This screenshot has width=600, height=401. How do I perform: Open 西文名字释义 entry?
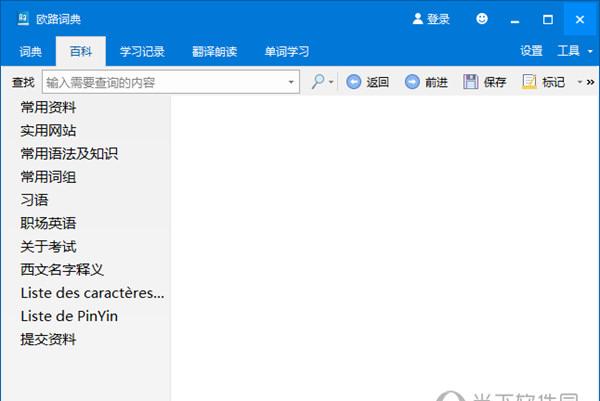point(62,269)
